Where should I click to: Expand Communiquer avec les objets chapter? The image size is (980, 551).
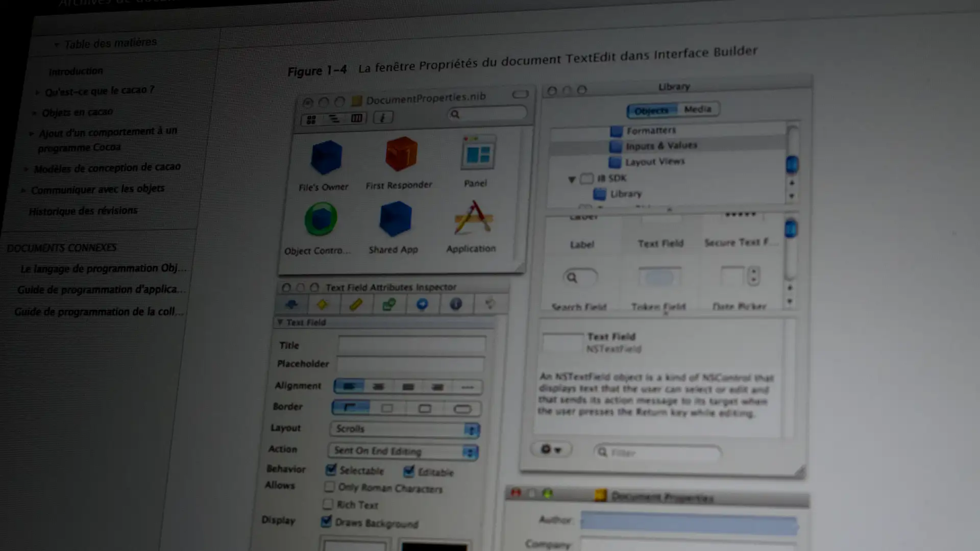23,190
